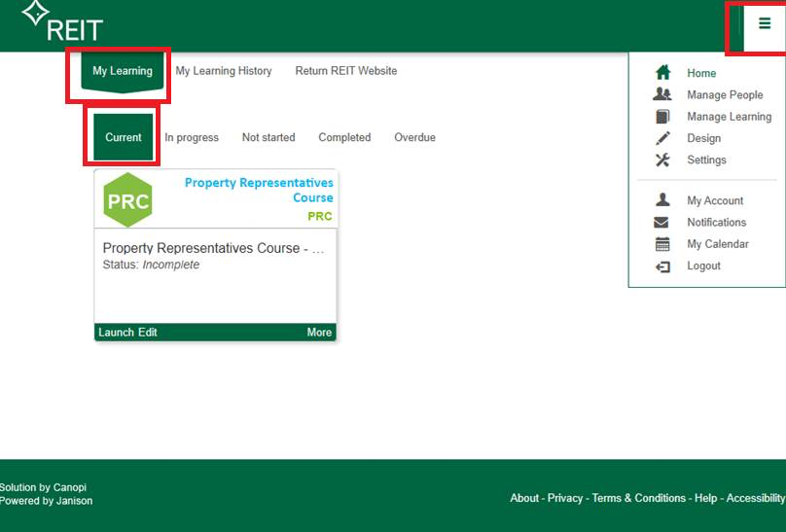Select Manage People menu entry
The image size is (786, 532).
725,94
